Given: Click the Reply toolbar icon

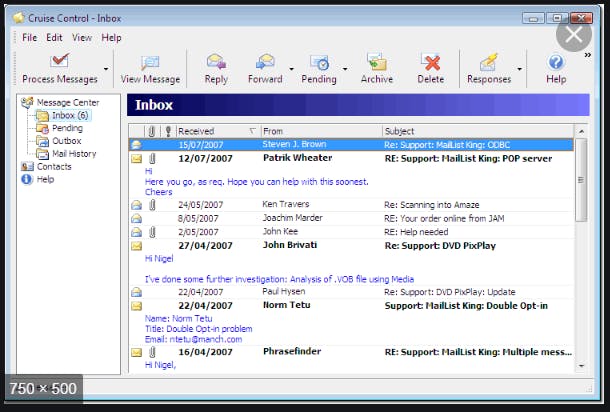Looking at the screenshot, I should tap(216, 61).
